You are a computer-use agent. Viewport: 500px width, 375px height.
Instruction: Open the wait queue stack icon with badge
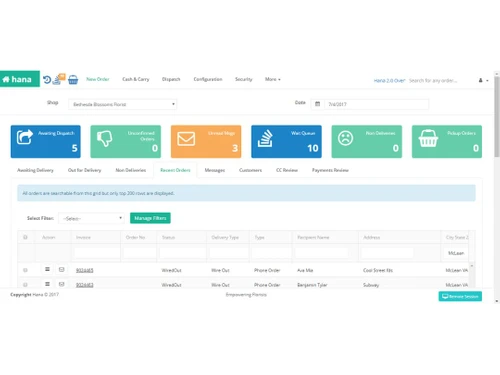coord(58,79)
